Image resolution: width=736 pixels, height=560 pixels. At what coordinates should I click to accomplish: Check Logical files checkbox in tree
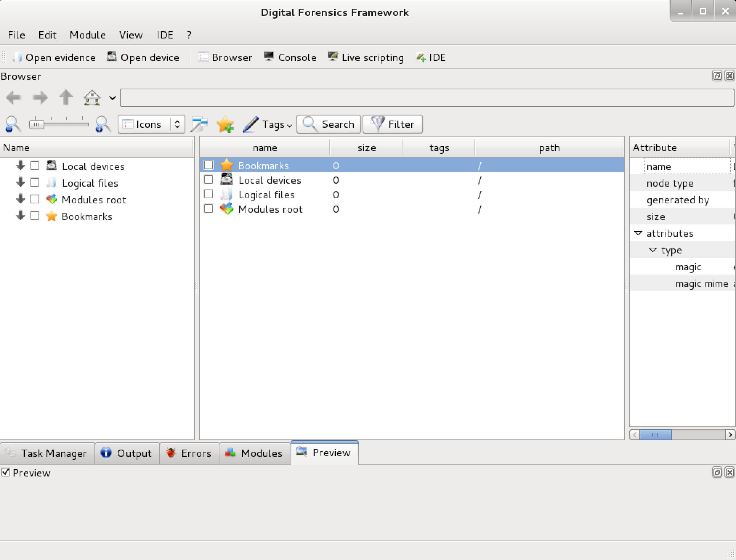click(35, 182)
